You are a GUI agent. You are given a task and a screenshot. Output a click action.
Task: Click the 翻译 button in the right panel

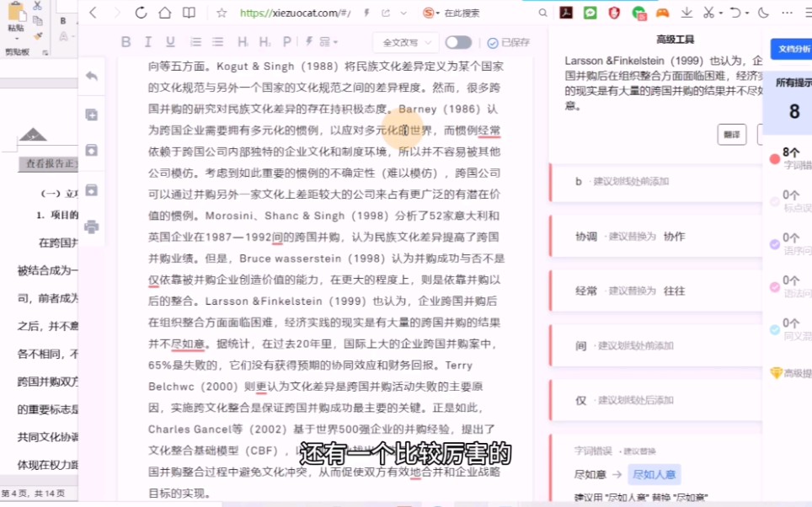[x=732, y=135]
